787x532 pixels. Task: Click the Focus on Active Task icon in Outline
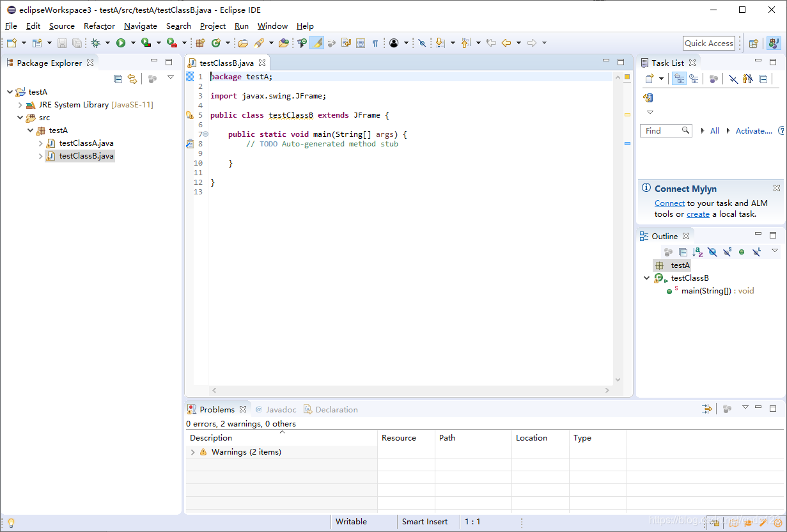pos(668,252)
